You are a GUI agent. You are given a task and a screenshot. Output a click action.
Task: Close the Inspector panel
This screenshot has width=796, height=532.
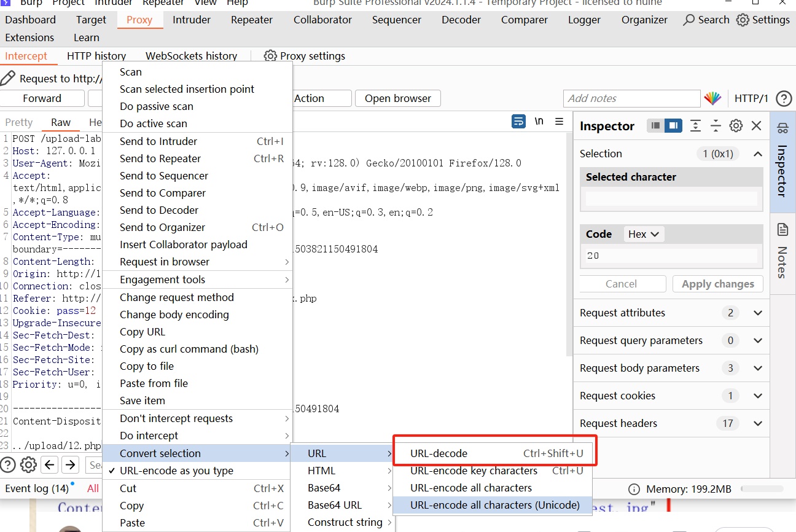pos(757,126)
